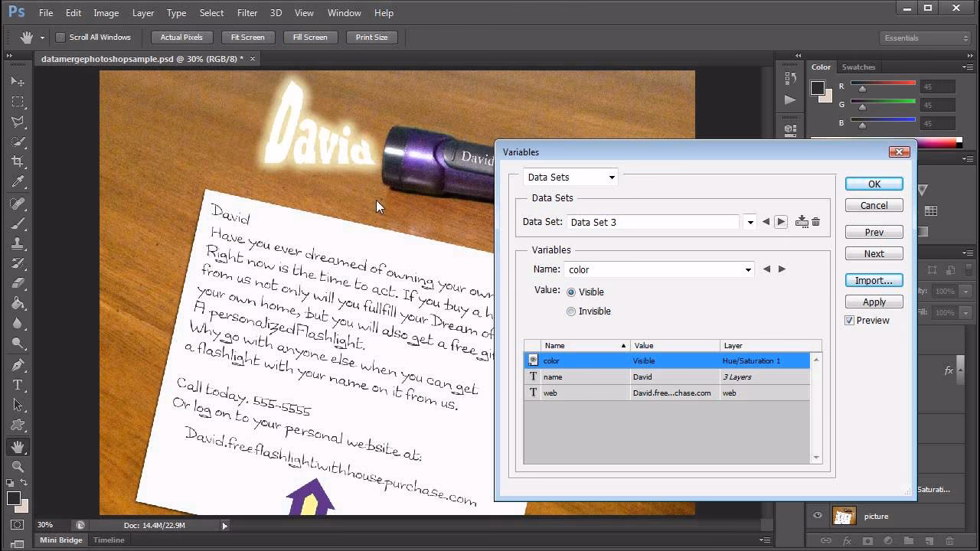
Task: Select the Pen tool
Action: (x=18, y=365)
